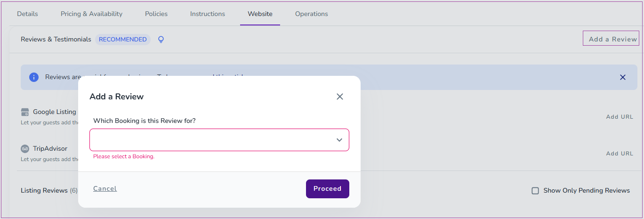This screenshot has height=219, width=644.
Task: Close the Add a Review dialog
Action: point(340,97)
